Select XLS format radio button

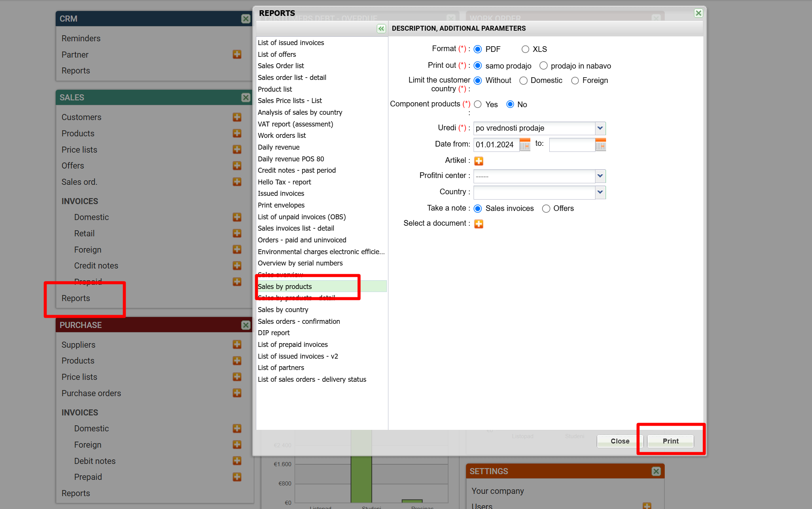pos(525,49)
